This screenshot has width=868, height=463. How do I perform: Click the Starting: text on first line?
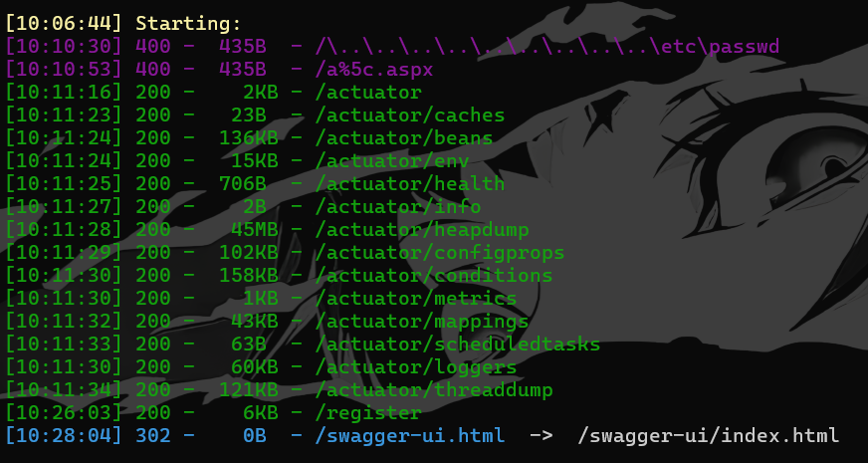pyautogui.click(x=189, y=24)
